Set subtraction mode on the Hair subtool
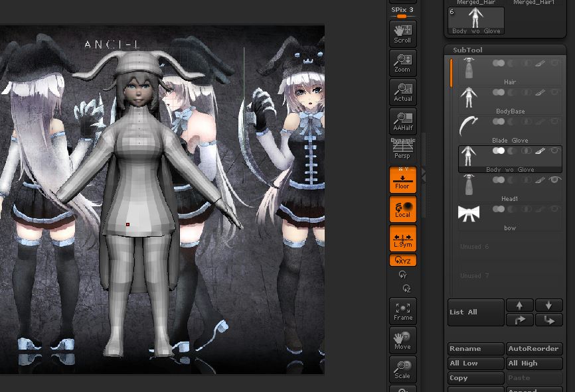Image resolution: width=575 pixels, height=392 pixels. (x=513, y=63)
